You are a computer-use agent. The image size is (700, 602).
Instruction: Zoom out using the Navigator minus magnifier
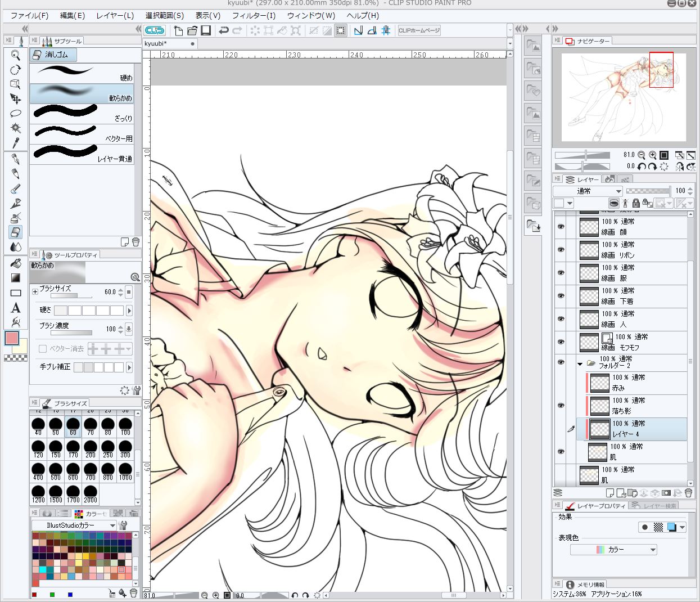642,155
